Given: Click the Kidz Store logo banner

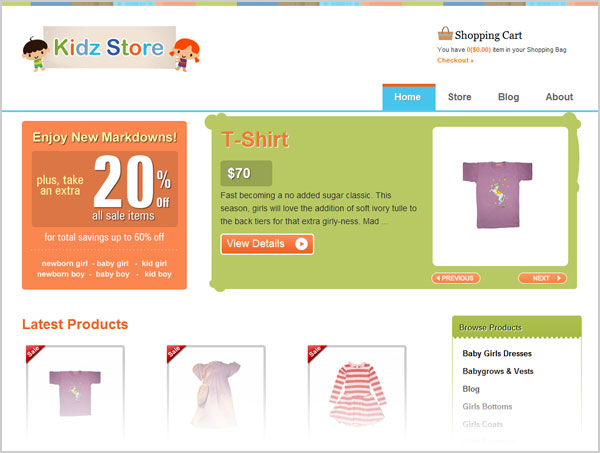Looking at the screenshot, I should click(109, 47).
